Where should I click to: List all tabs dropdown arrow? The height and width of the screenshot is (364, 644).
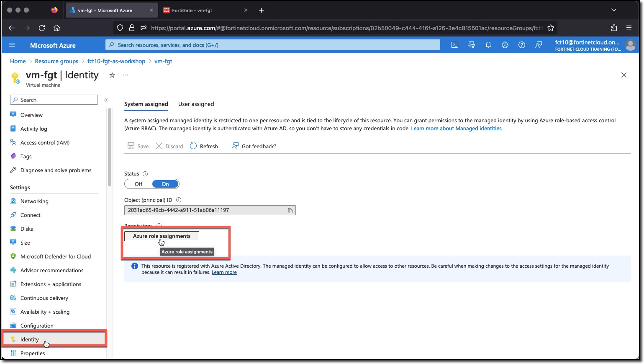614,10
